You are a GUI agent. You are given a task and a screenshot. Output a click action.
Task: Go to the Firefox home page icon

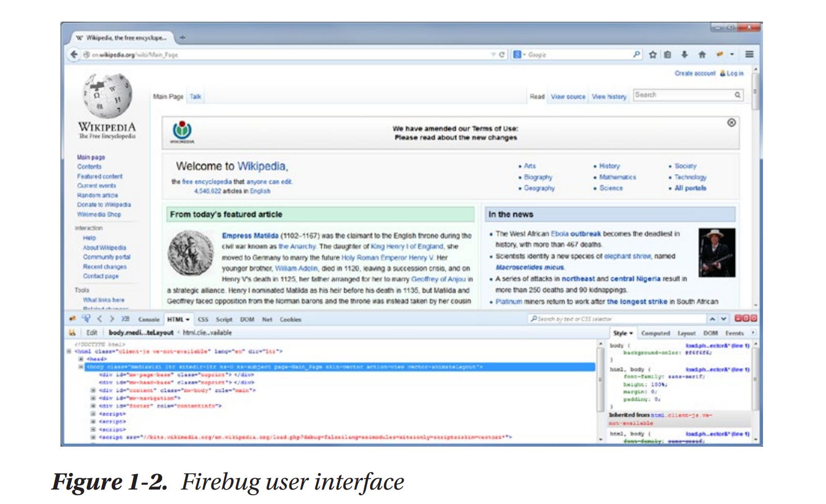click(702, 54)
